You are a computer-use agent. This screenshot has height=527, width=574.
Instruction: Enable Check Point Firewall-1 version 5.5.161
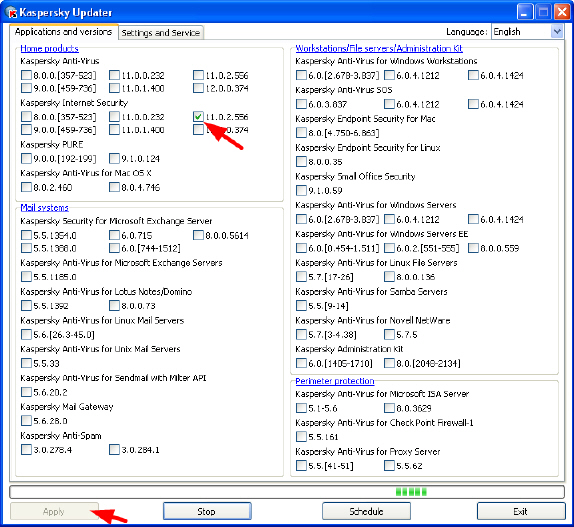[x=301, y=437]
